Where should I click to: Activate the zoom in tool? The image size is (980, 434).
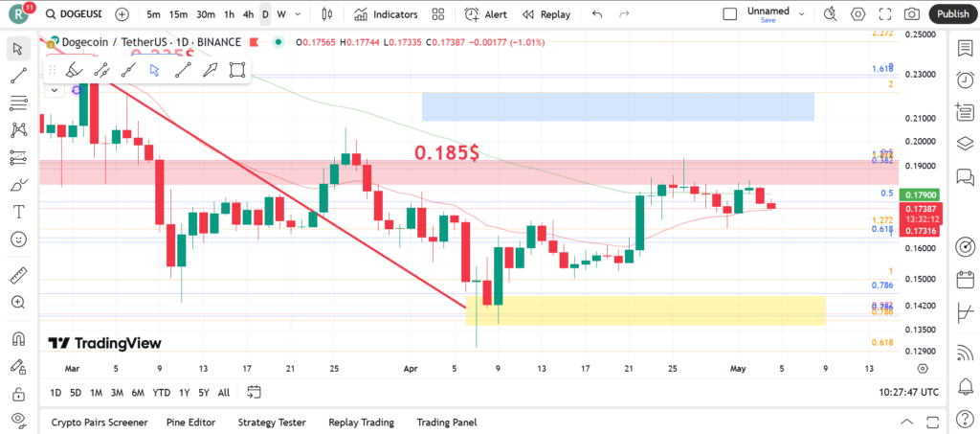coord(19,303)
